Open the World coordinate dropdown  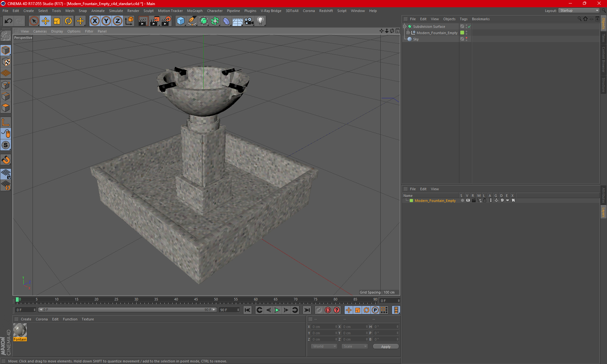point(324,346)
